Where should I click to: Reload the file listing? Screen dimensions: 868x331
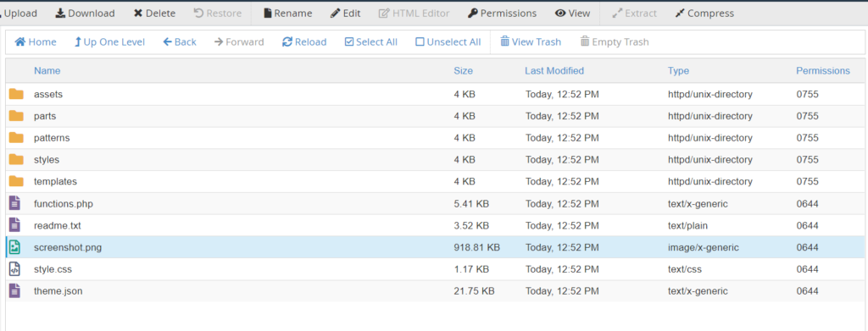(304, 42)
